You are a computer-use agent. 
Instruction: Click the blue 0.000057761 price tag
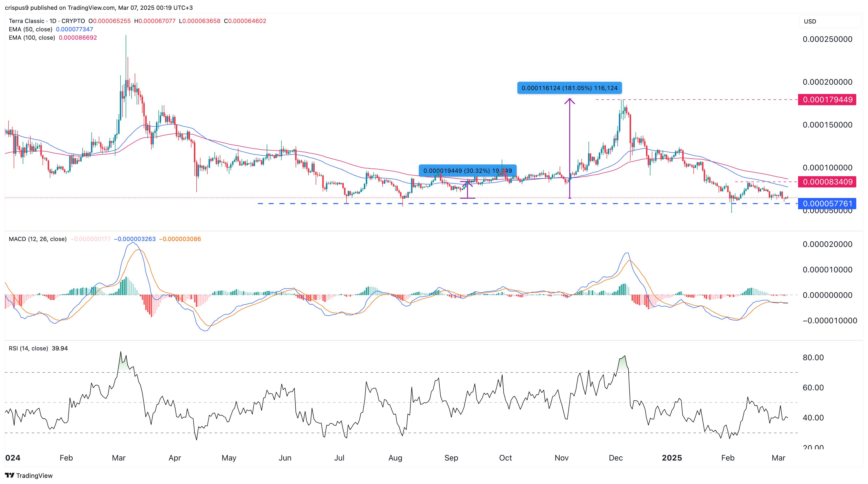pos(827,204)
